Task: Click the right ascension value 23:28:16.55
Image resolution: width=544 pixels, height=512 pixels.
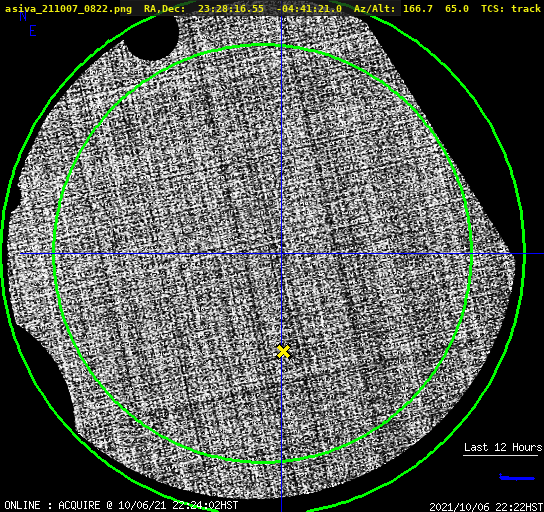Action: [231, 8]
